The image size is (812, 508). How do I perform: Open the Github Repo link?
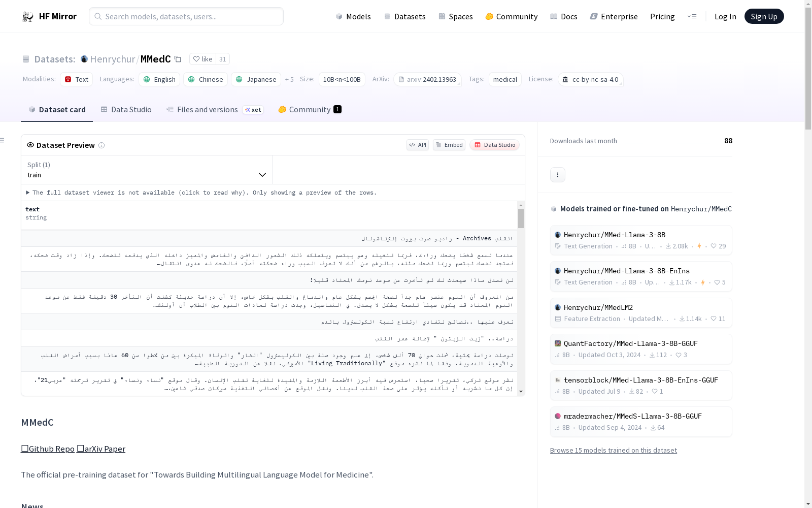[x=48, y=449]
